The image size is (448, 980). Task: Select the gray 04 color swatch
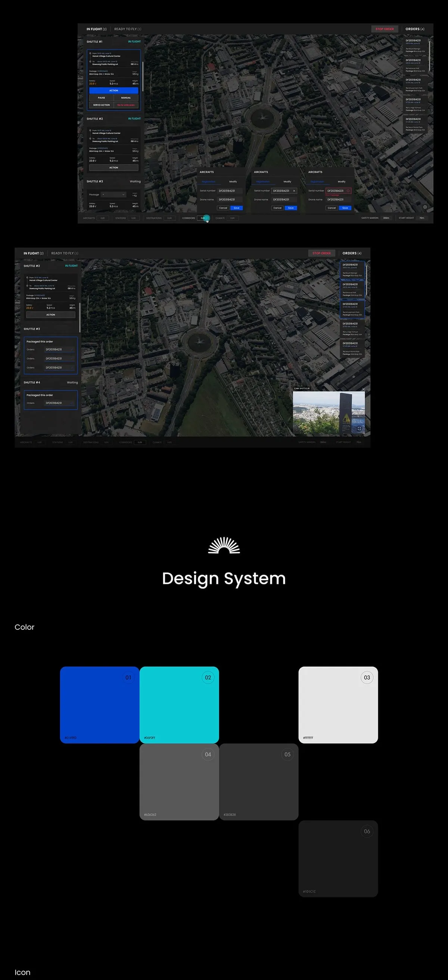tap(179, 782)
